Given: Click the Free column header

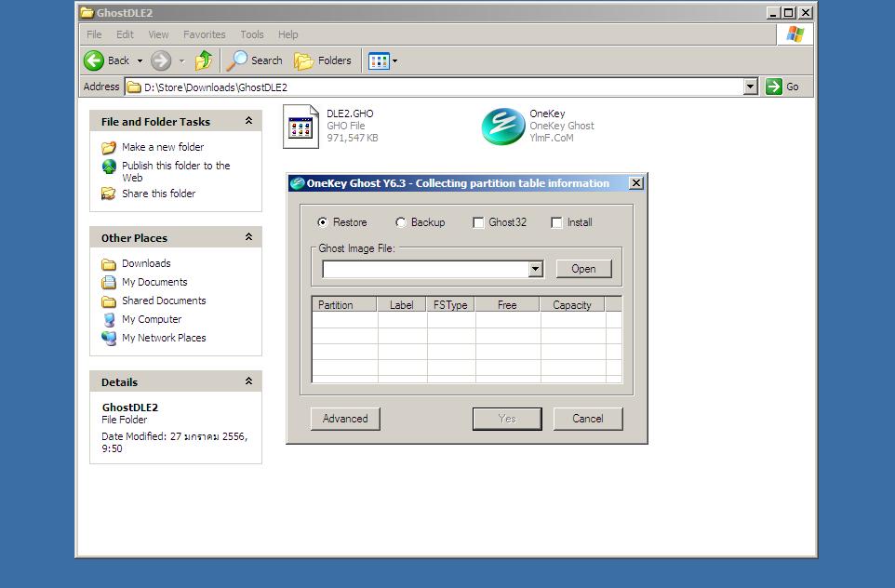Looking at the screenshot, I should click(x=507, y=305).
